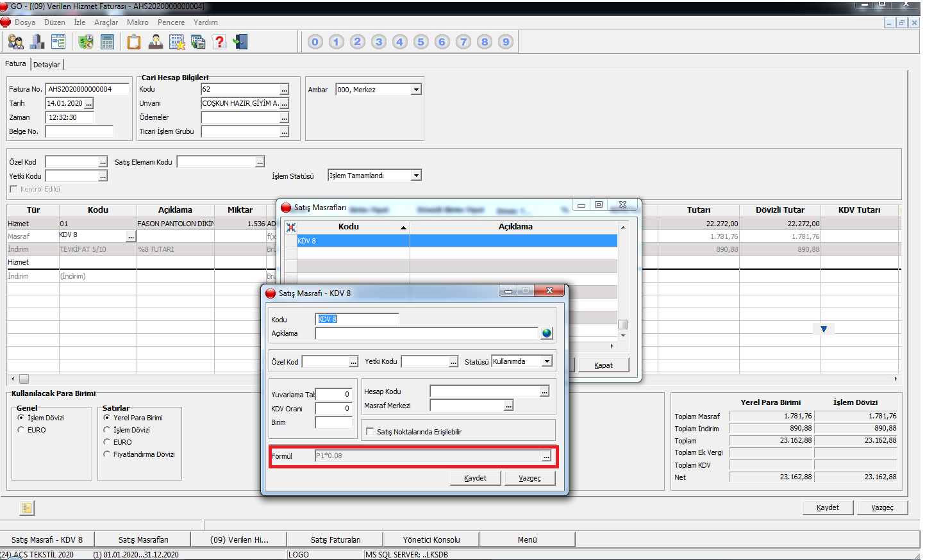Click the exit door icon in toolbar
The width and height of the screenshot is (925, 560).
[x=240, y=42]
